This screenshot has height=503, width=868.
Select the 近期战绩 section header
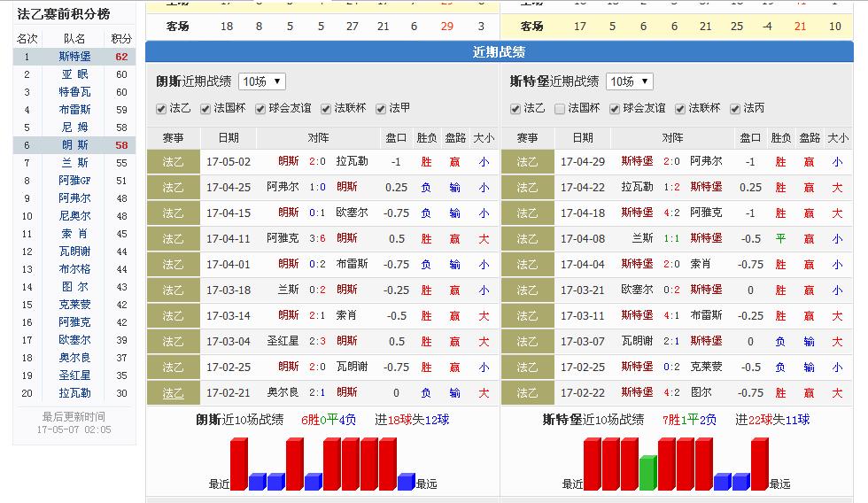coord(499,53)
